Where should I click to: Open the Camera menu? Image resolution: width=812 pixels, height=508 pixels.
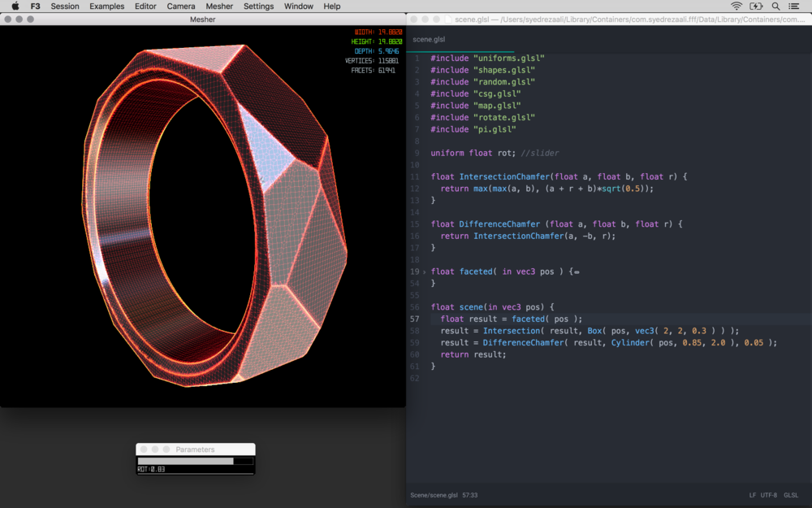tap(181, 7)
